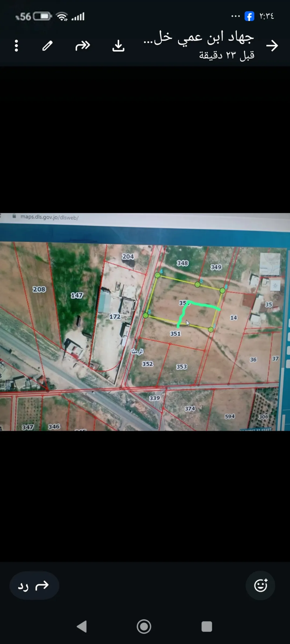
Task: Tap the pencil edit icon
Action: (48, 46)
